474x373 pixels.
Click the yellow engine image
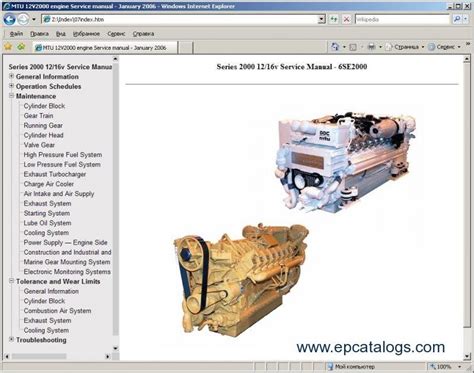[241, 279]
